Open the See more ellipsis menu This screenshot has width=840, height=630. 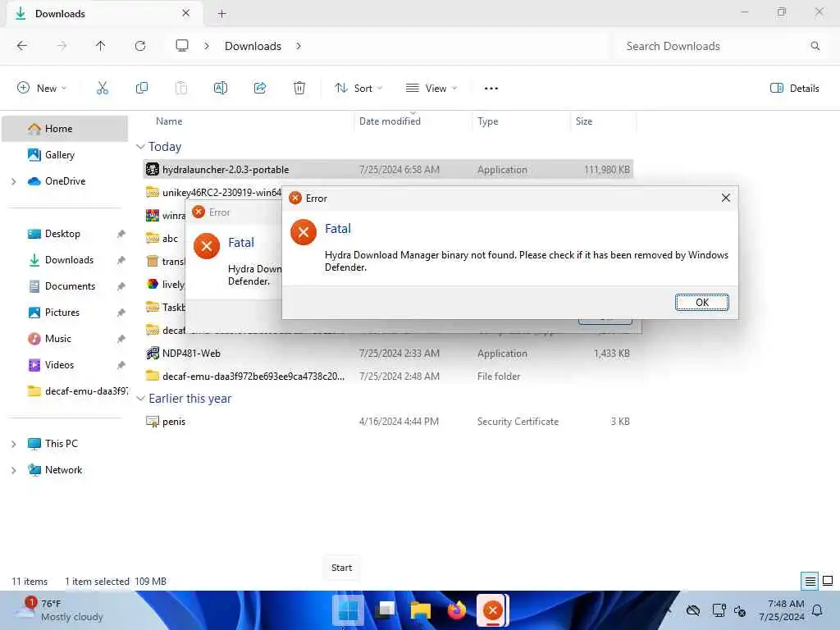491,89
